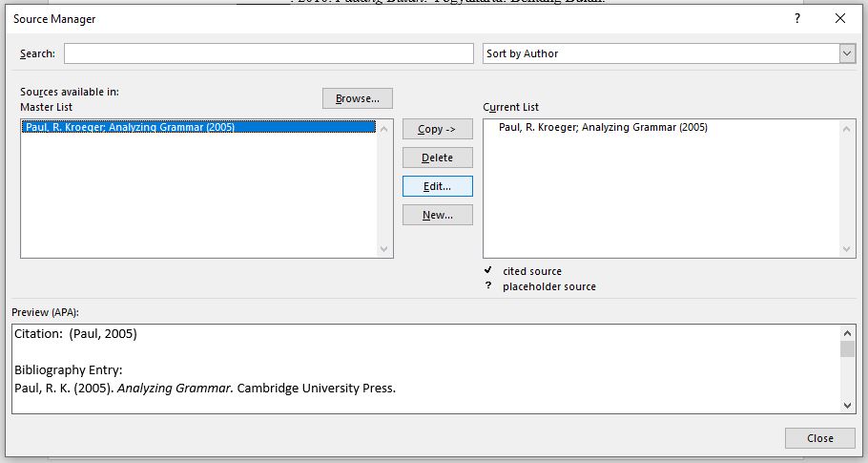Click the Preview pane scroll down arrow

pyautogui.click(x=847, y=405)
